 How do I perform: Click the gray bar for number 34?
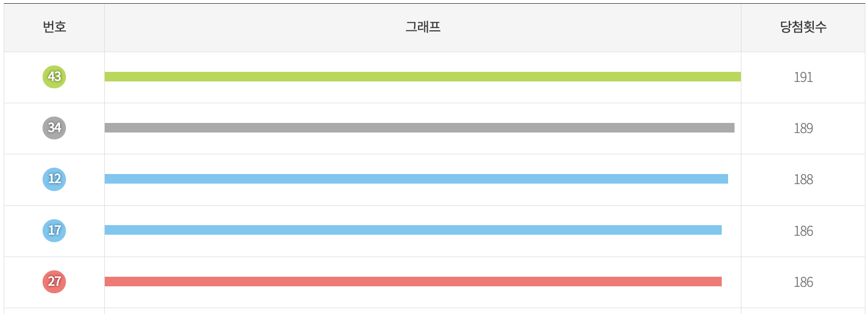(420, 128)
